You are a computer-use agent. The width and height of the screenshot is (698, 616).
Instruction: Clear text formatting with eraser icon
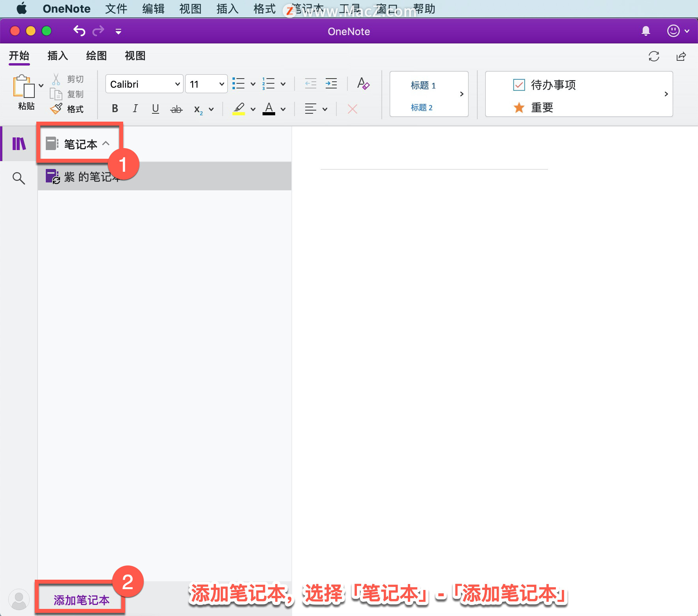tap(363, 84)
